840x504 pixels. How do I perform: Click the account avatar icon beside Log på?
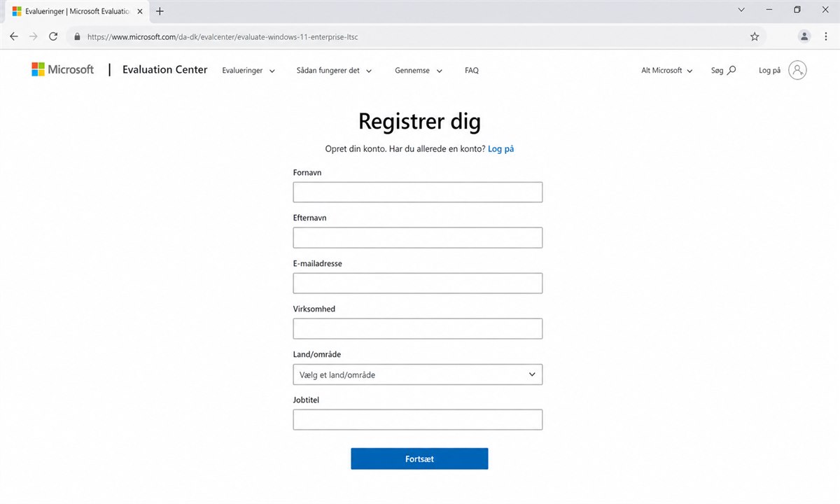[797, 70]
